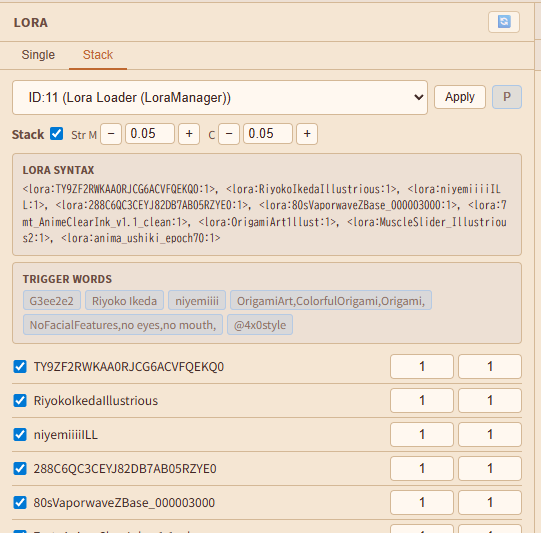
Task: Edit the C step value field
Action: (268, 134)
